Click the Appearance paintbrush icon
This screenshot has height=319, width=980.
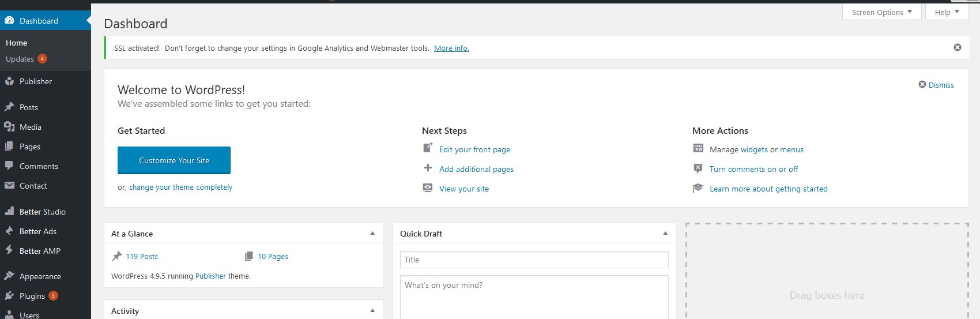9,276
